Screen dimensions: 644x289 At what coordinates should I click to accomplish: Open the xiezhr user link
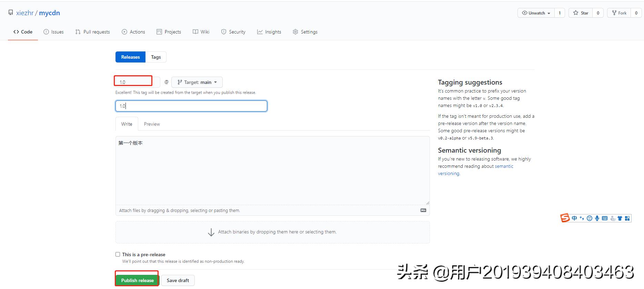click(25, 13)
